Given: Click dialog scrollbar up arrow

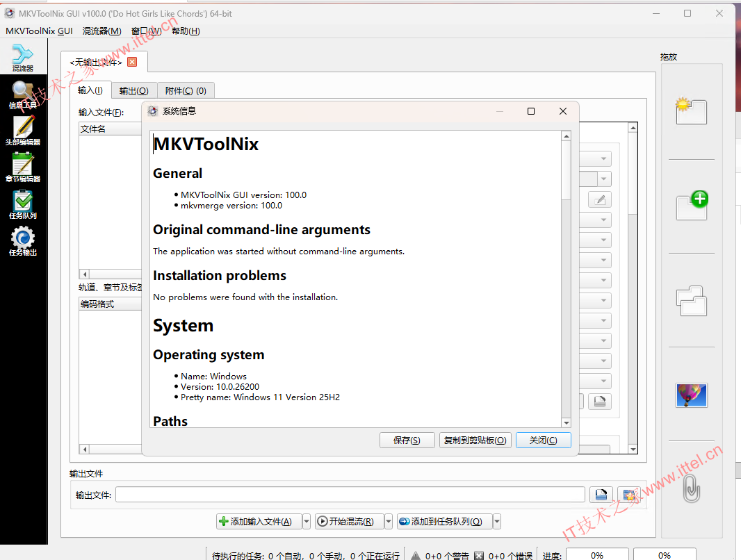Looking at the screenshot, I should pyautogui.click(x=566, y=136).
